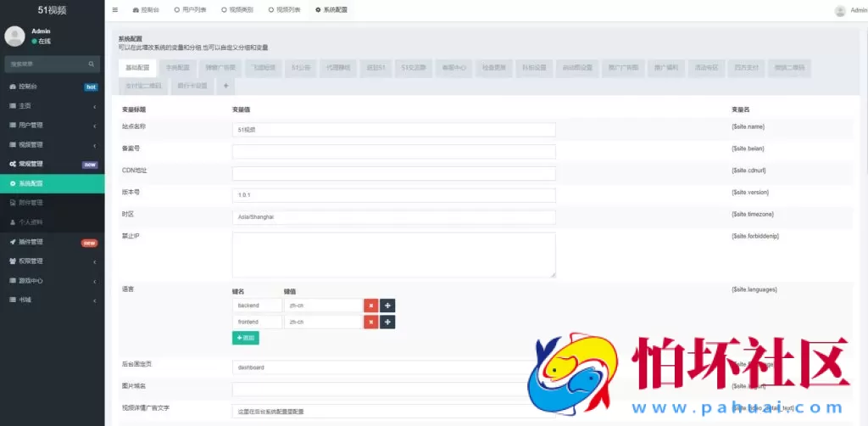Select the 客服中心 config tab
The height and width of the screenshot is (426, 868).
click(x=453, y=68)
